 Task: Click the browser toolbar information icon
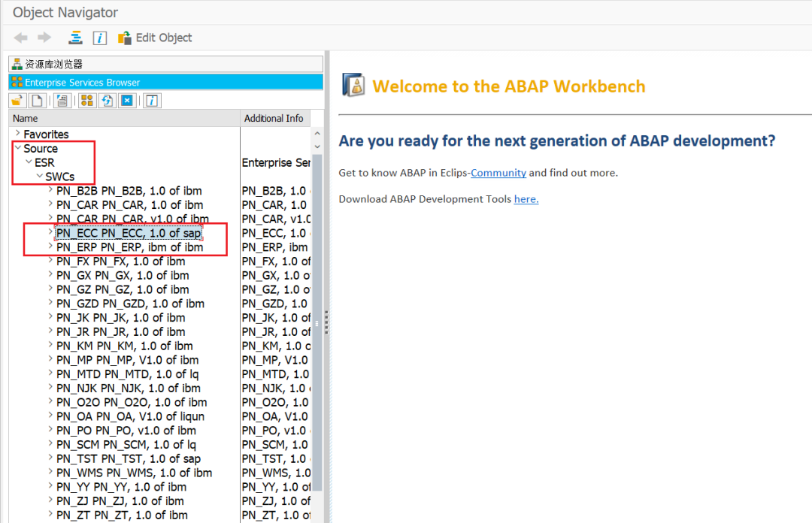[x=152, y=101]
